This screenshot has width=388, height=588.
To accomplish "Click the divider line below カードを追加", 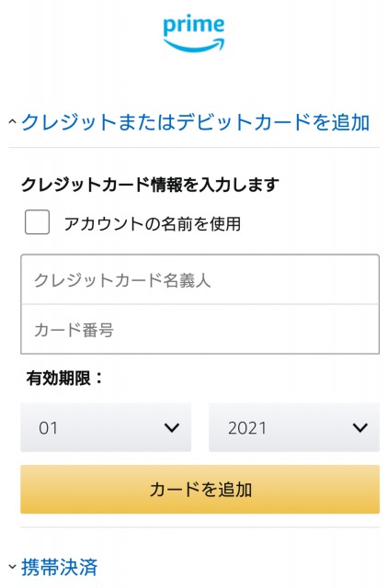I will point(200,527).
